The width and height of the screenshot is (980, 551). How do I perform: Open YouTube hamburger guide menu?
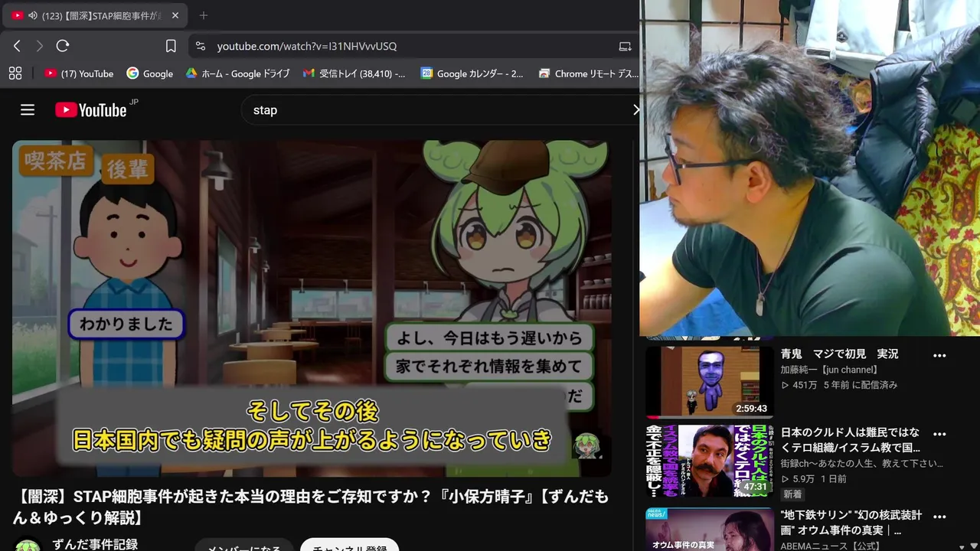coord(28,110)
